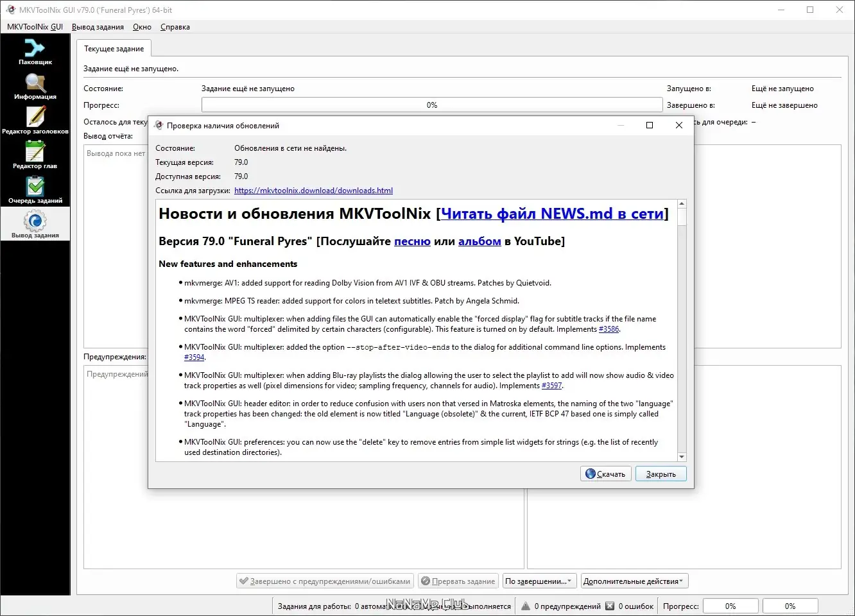
Task: Expand the По завершении… dropdown
Action: point(540,581)
